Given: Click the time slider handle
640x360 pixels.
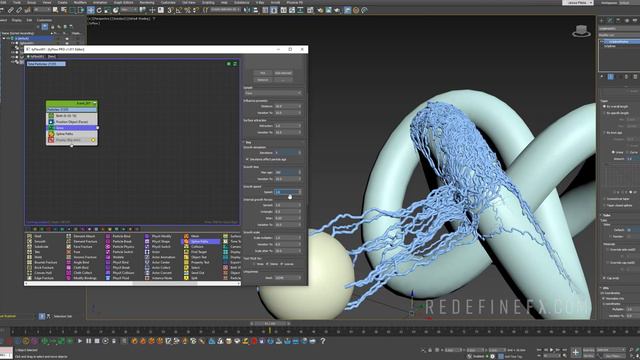Looking at the screenshot, I should pyautogui.click(x=270, y=324).
